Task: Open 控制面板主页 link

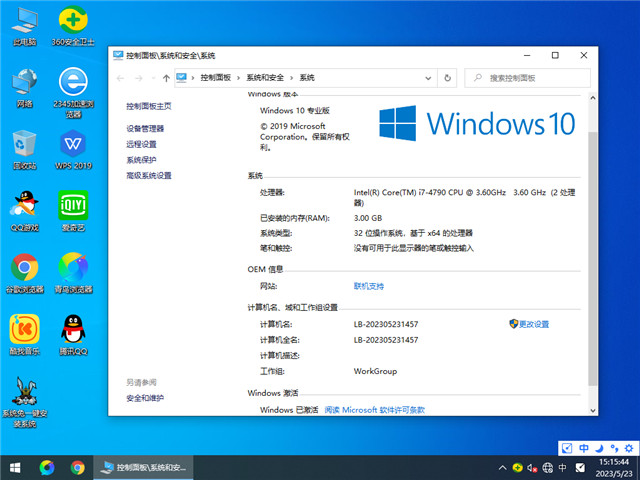Action: tap(149, 107)
